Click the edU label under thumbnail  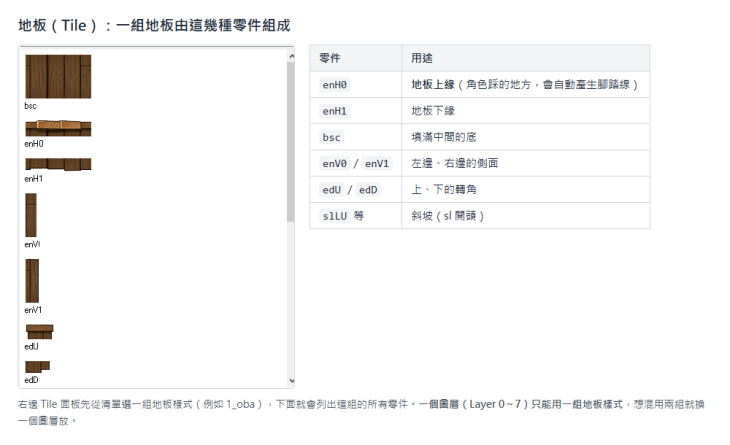31,347
